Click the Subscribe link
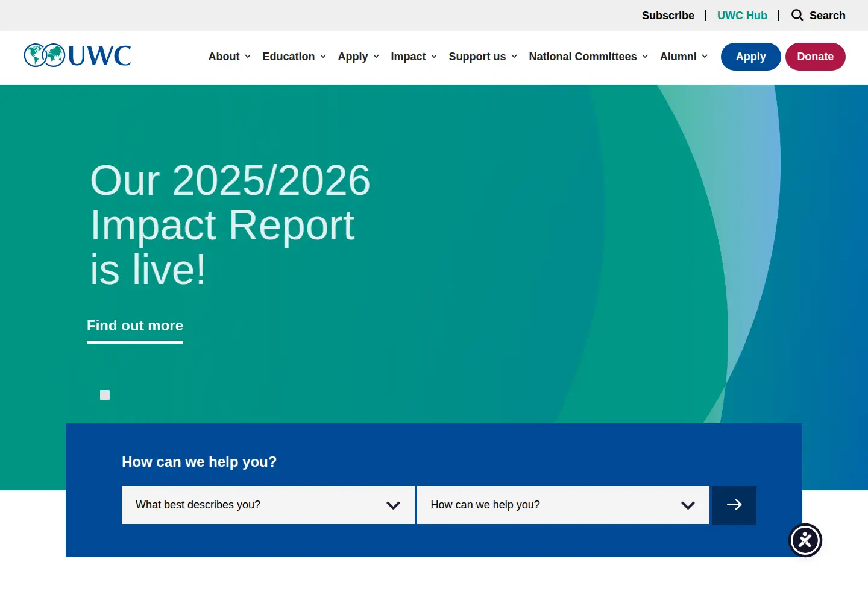This screenshot has width=868, height=603. 668,16
